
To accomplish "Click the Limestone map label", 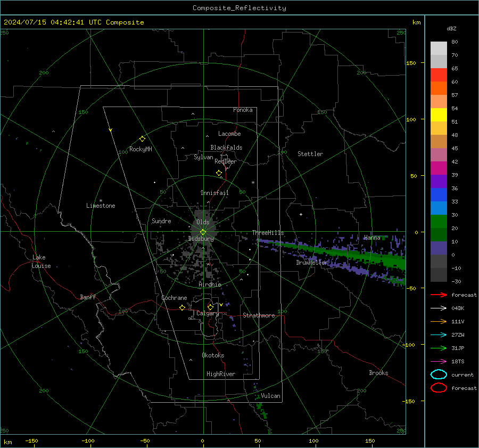I will tap(101, 206).
